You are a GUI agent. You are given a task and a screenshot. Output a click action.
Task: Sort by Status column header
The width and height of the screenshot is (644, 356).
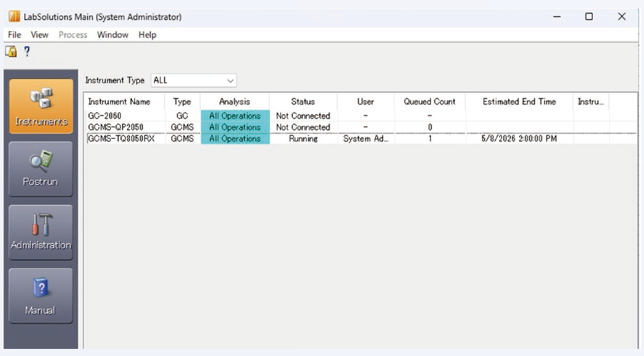click(x=303, y=101)
